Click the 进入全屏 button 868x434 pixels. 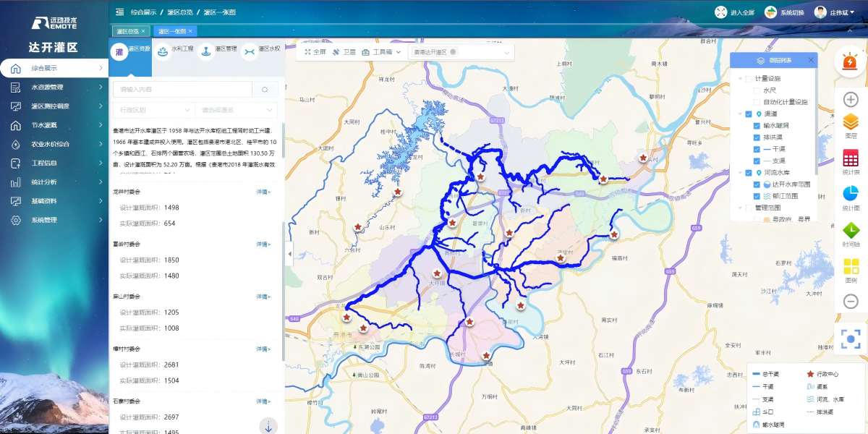[736, 12]
